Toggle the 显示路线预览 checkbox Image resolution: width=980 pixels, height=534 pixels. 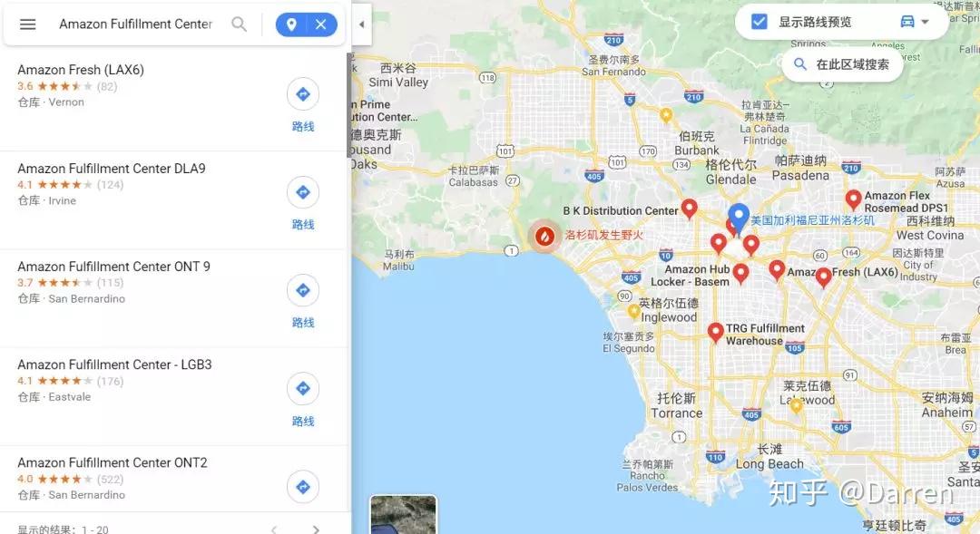coord(759,22)
